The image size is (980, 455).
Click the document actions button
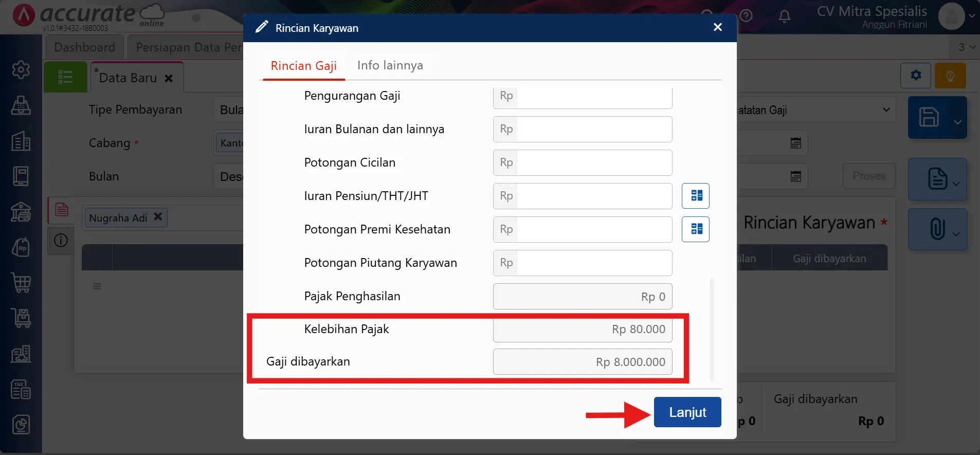coord(937,179)
